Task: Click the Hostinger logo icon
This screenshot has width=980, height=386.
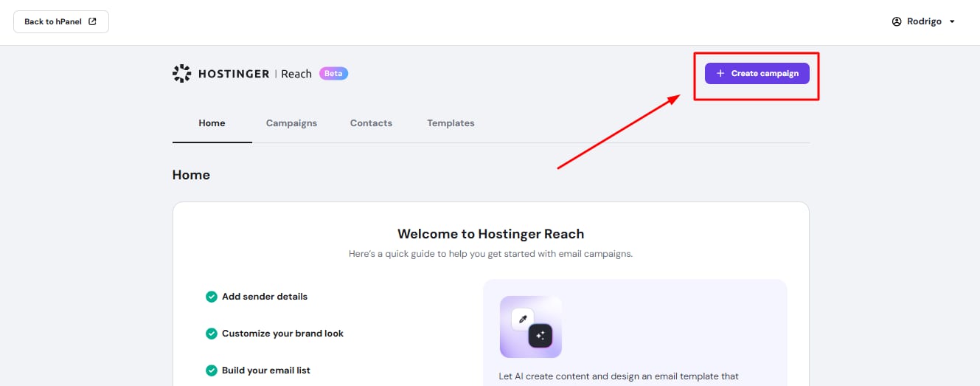Action: 181,73
